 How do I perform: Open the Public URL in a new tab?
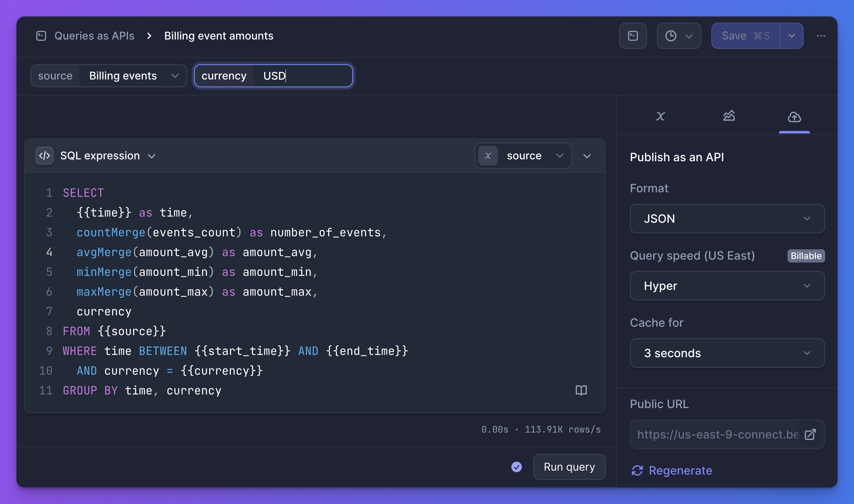(x=811, y=434)
